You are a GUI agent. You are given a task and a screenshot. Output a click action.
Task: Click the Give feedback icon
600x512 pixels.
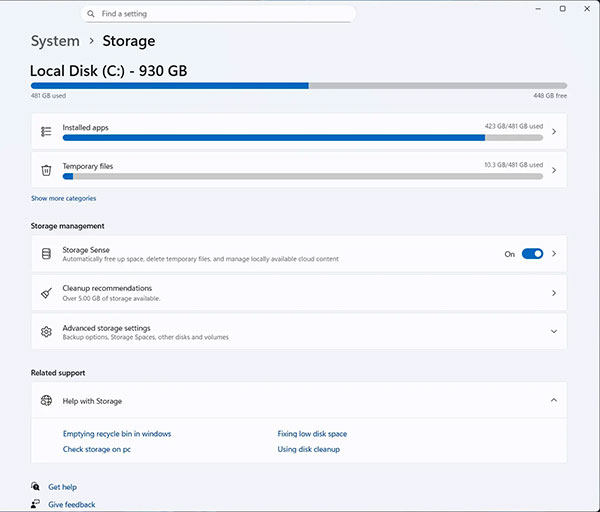(36, 505)
